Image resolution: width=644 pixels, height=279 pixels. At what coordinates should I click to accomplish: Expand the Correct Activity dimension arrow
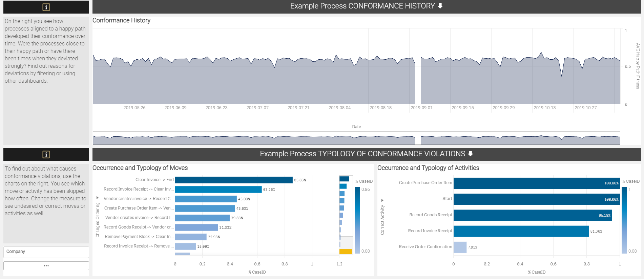tap(382, 200)
